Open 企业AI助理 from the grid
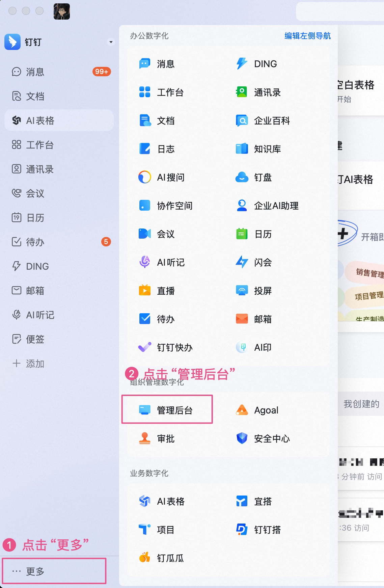Image resolution: width=384 pixels, height=588 pixels. pyautogui.click(x=267, y=206)
